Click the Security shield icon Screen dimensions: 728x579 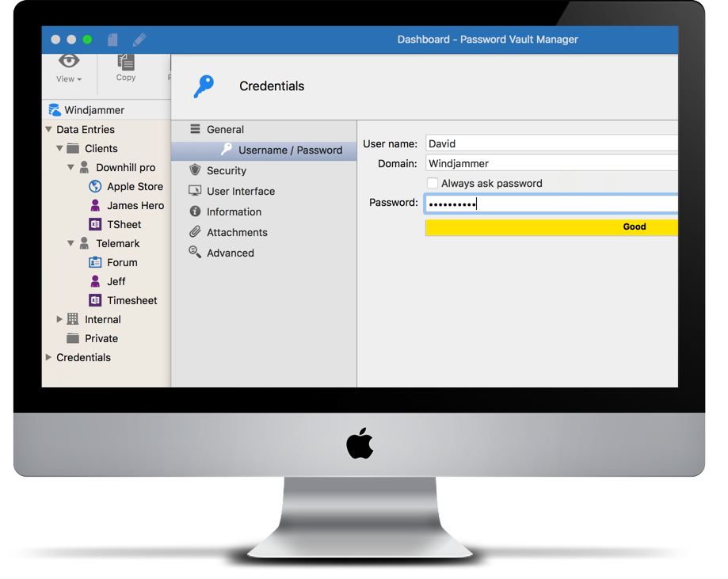tap(195, 170)
